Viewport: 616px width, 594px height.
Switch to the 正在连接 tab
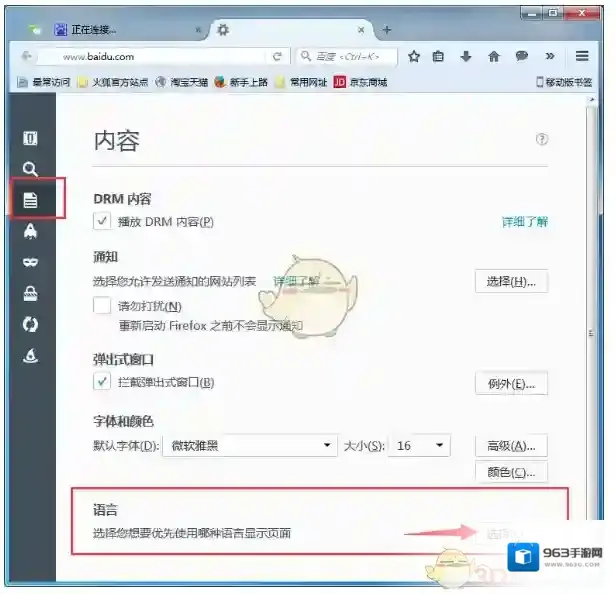click(126, 30)
